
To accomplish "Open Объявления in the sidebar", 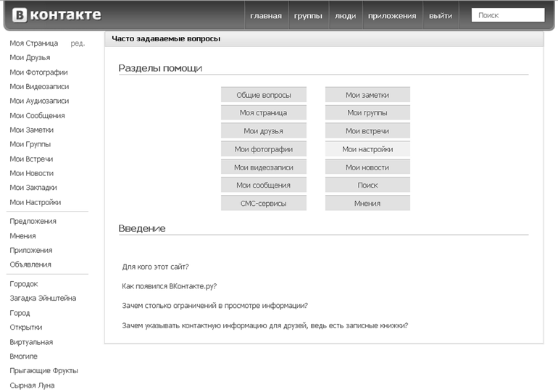I will pyautogui.click(x=30, y=264).
